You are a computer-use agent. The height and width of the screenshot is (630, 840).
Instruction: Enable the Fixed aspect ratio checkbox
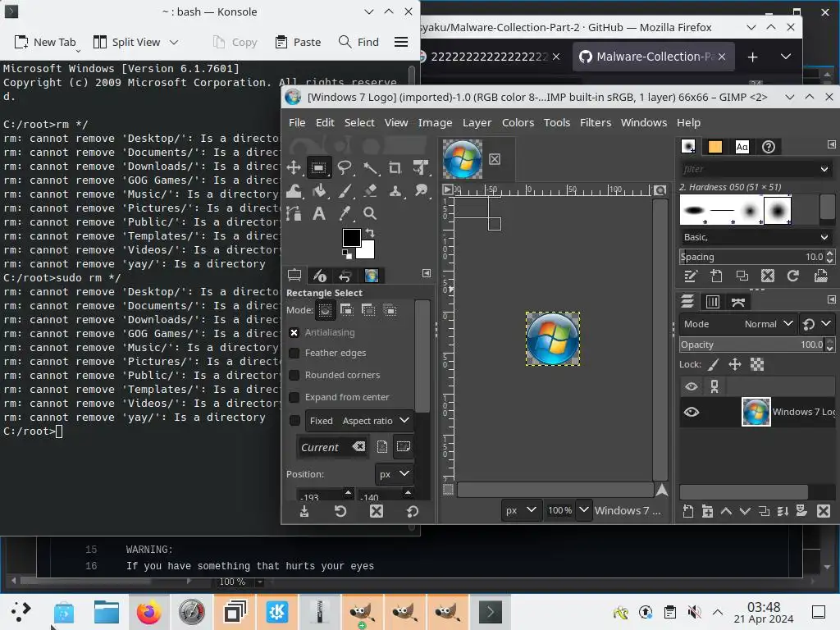[x=294, y=421]
